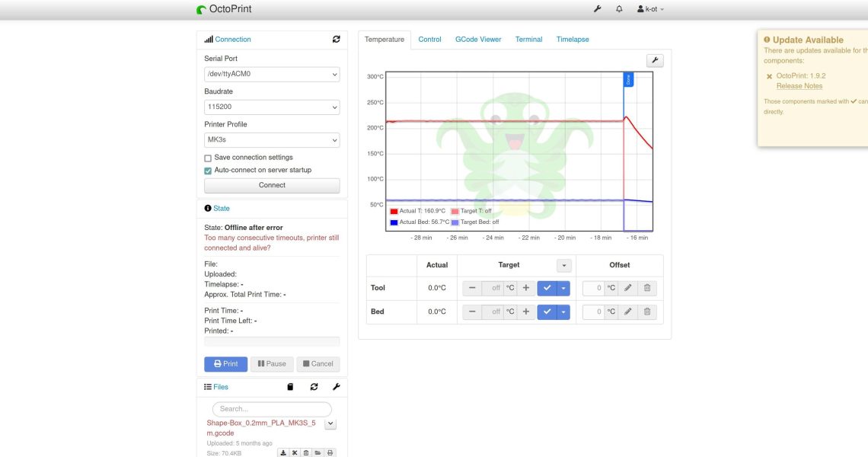Increase Tool target temperature with plus button
868x457 pixels.
click(525, 288)
